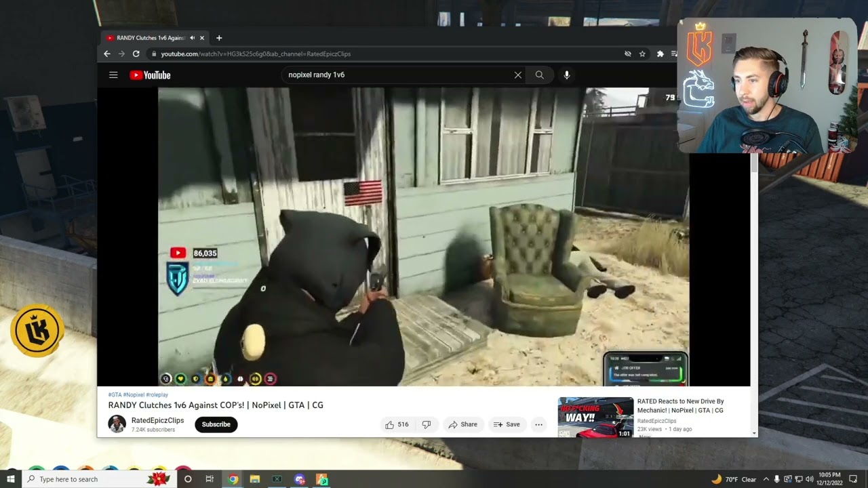This screenshot has width=868, height=488.
Task: Reload the YouTube page
Action: (136, 54)
